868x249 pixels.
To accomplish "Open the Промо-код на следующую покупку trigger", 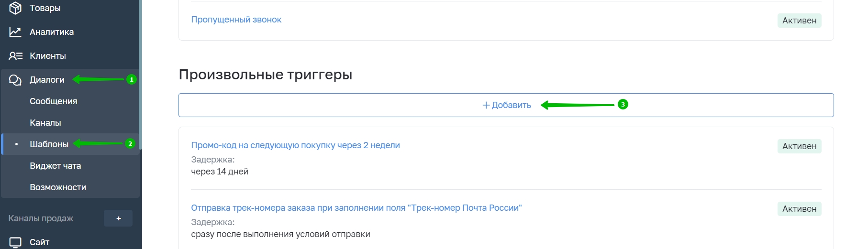I will coord(295,145).
